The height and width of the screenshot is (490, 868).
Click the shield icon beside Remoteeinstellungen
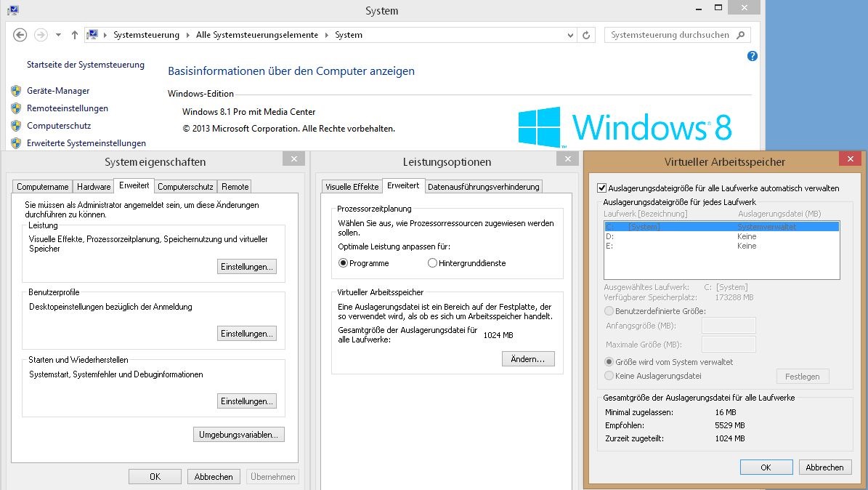pos(16,108)
